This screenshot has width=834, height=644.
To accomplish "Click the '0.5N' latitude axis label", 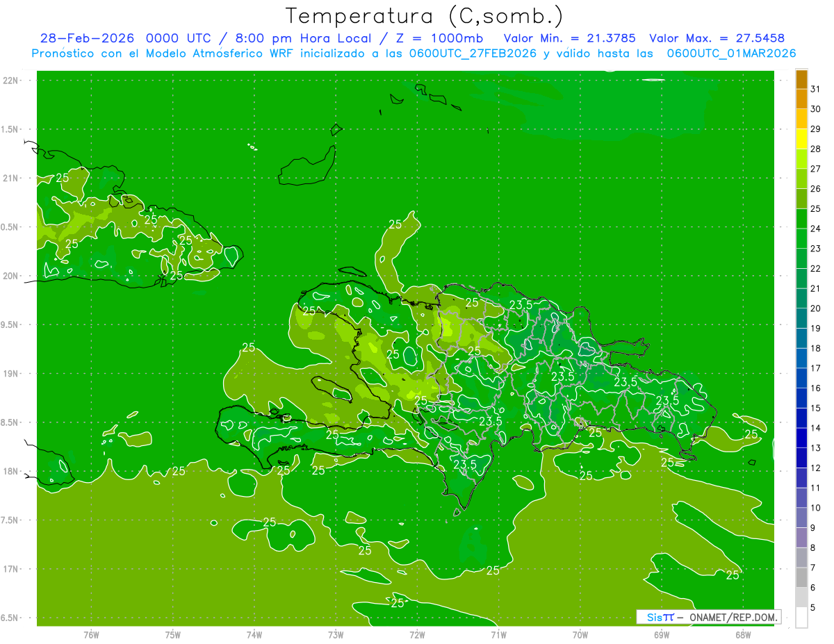I will [x=10, y=227].
